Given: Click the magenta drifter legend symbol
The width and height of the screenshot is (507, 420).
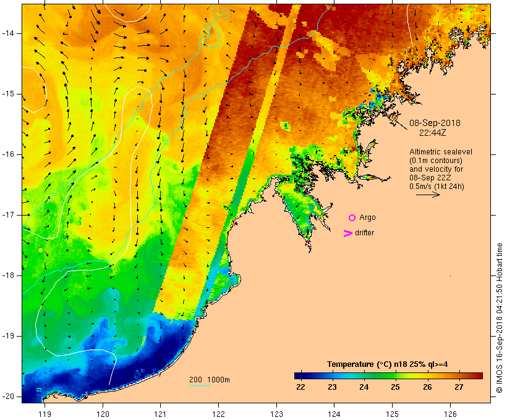Looking at the screenshot, I should [x=348, y=233].
